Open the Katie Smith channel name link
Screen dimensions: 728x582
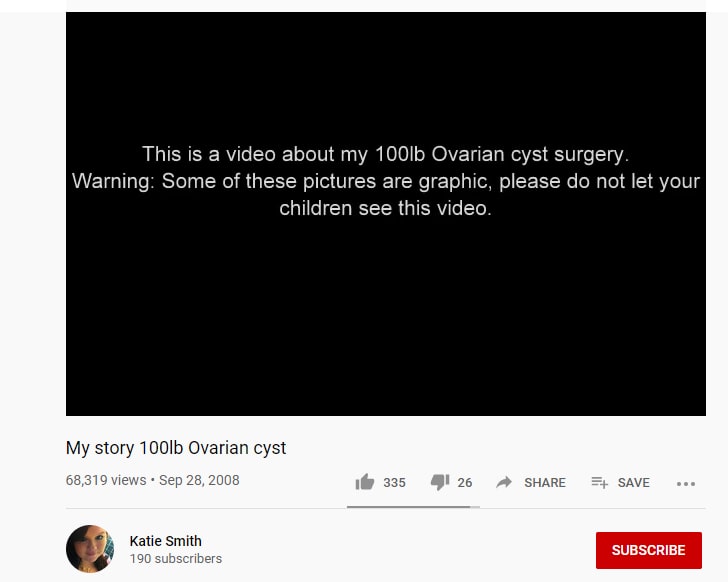[165, 541]
